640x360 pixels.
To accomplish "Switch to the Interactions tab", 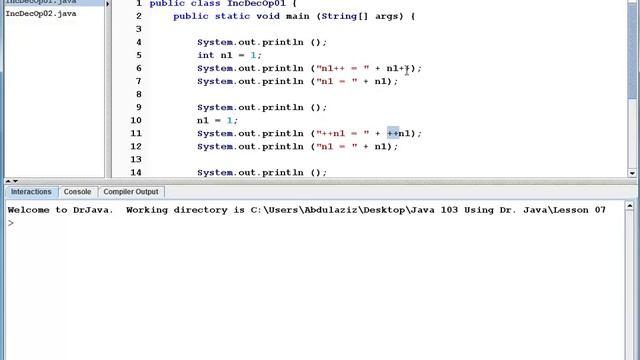I will coord(31,192).
